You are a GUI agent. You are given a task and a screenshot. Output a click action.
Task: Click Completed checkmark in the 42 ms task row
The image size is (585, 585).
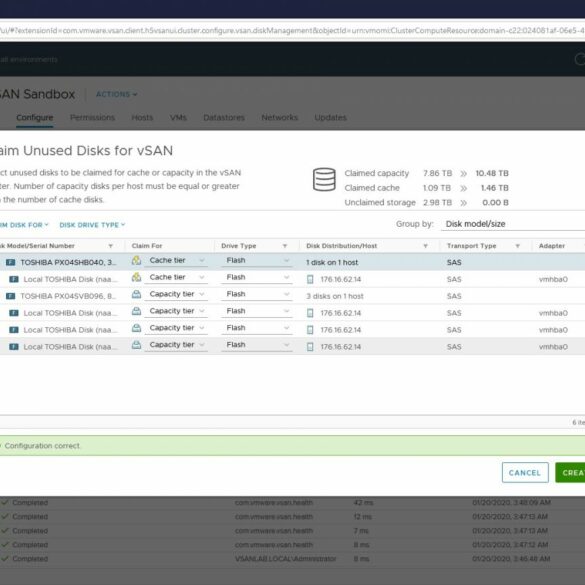(5, 503)
